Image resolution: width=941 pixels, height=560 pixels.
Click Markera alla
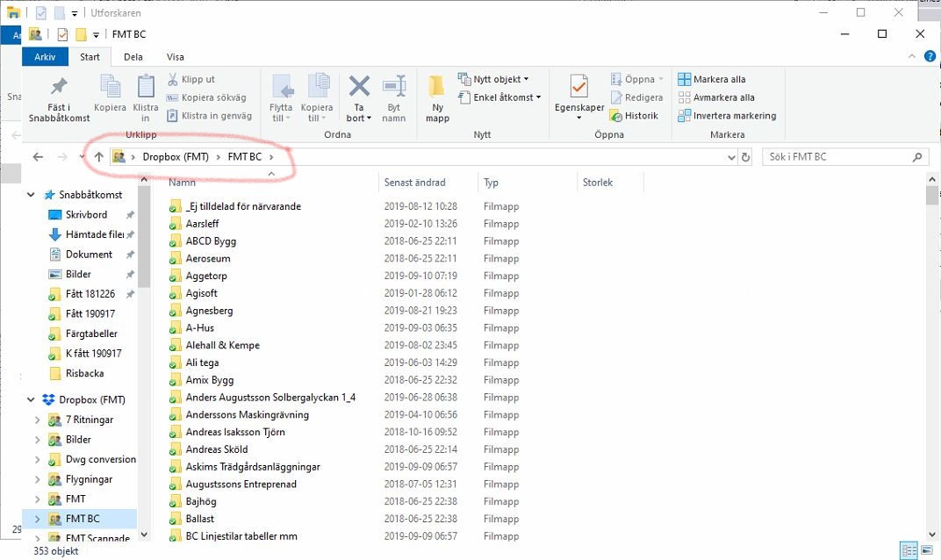point(712,79)
